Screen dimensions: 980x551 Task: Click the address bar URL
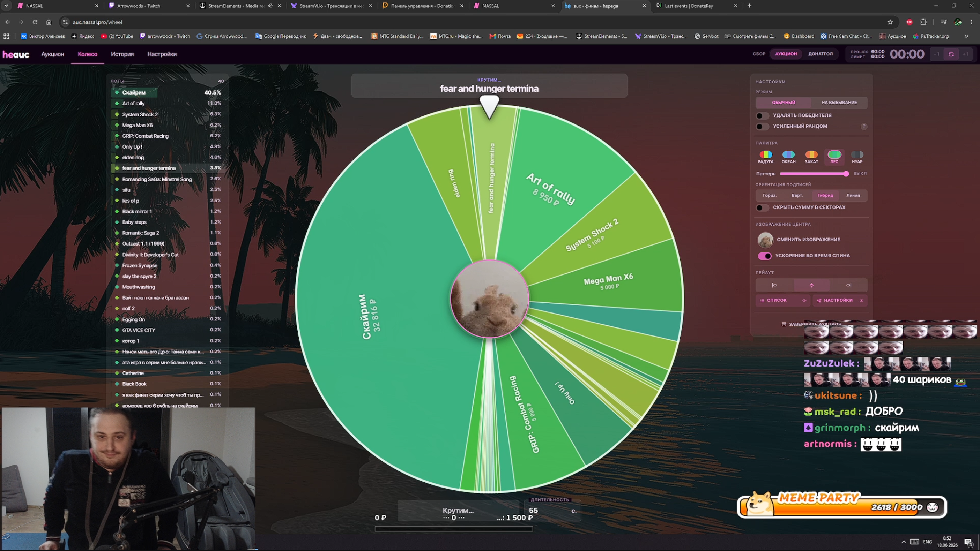(x=97, y=22)
